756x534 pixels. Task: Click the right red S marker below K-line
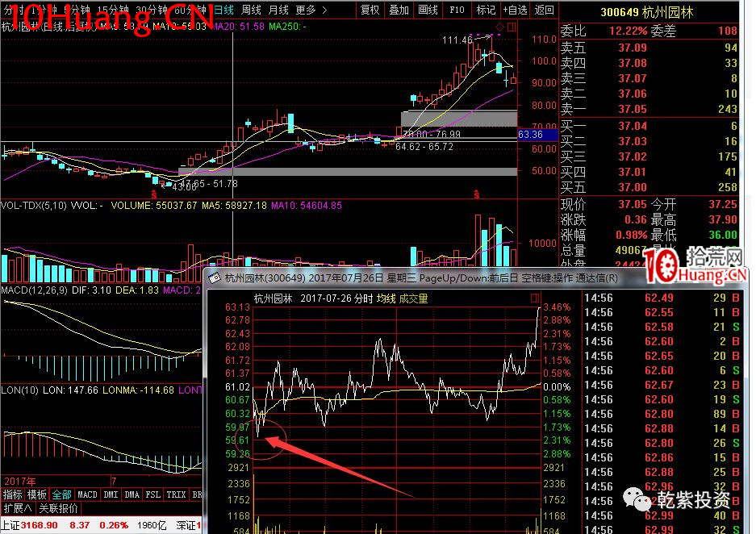[476, 194]
